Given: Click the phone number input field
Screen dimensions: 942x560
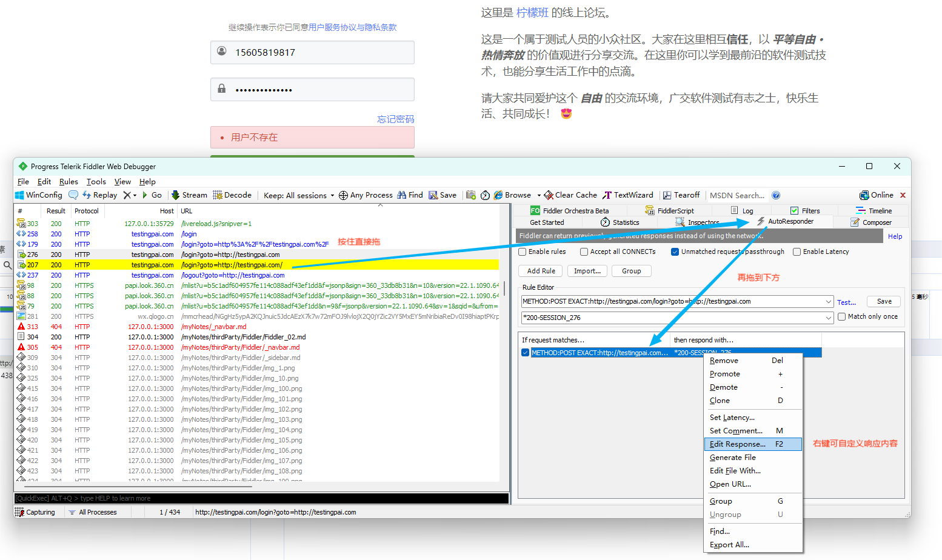Looking at the screenshot, I should pyautogui.click(x=312, y=53).
